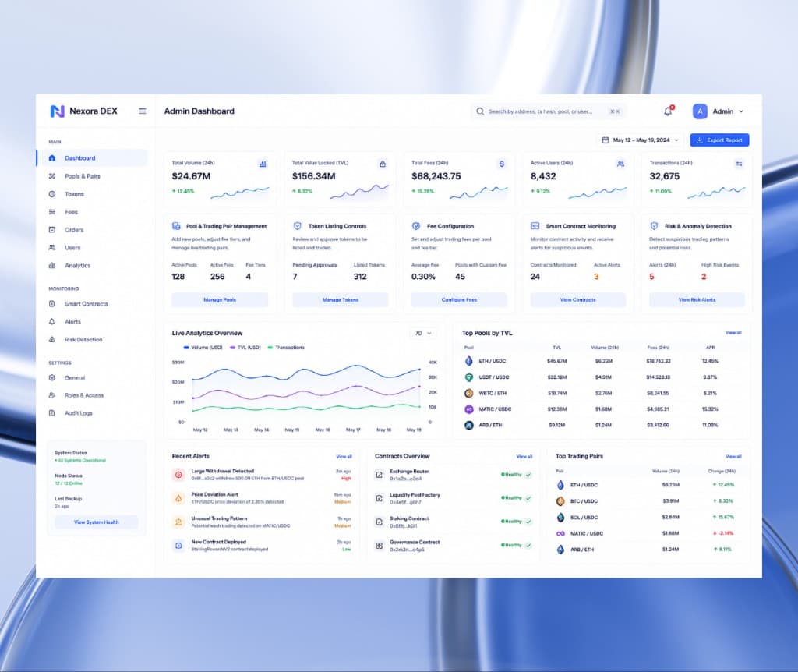Click the Transactions swap arrows icon
The height and width of the screenshot is (672, 798).
(739, 164)
